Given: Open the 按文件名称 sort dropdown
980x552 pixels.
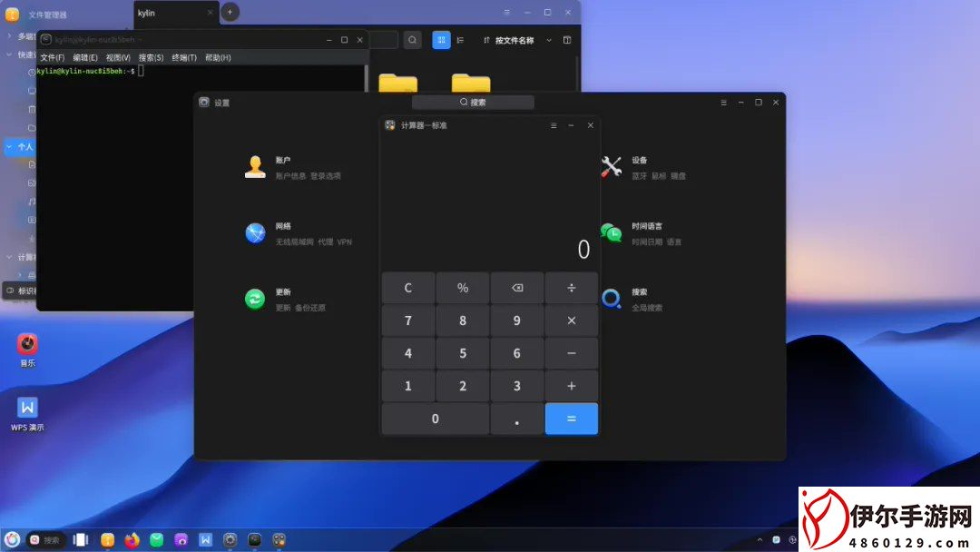Looking at the screenshot, I should 517,40.
